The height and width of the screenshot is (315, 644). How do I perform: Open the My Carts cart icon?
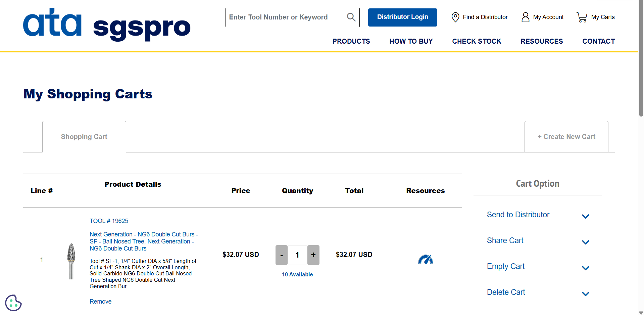click(x=582, y=17)
